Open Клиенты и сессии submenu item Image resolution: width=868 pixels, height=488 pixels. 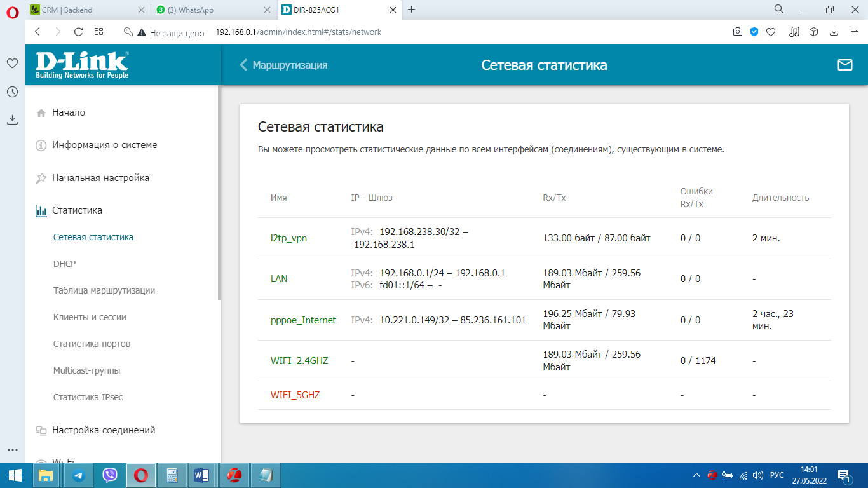point(90,317)
